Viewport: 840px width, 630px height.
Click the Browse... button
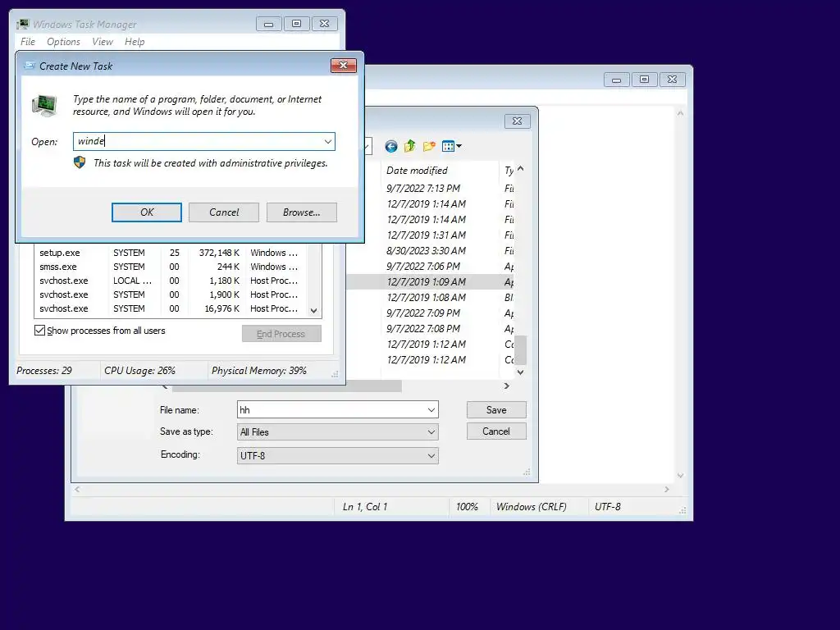tap(302, 212)
